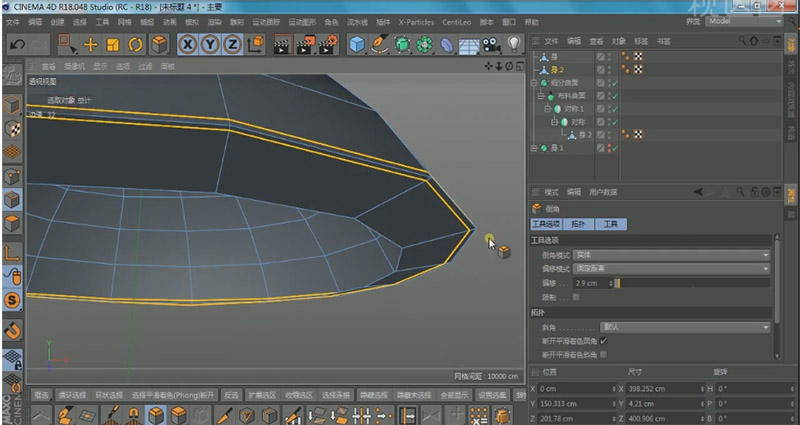Screen dimensions: 800x425
Task: Render the active view clapperboard
Action: (282, 44)
